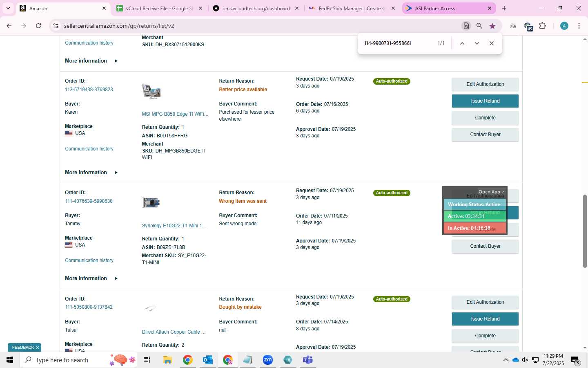Open new browser tab plus button
This screenshot has width=588, height=368.
coord(504,8)
